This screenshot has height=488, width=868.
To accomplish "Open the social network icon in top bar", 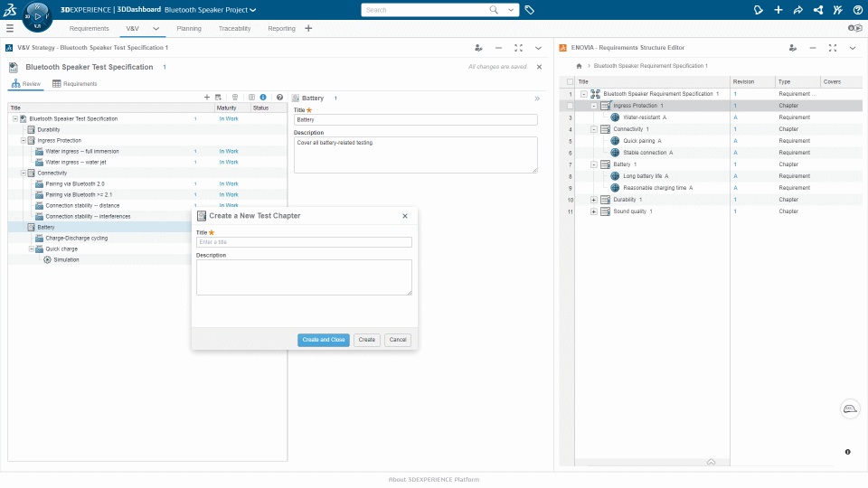I will point(817,10).
